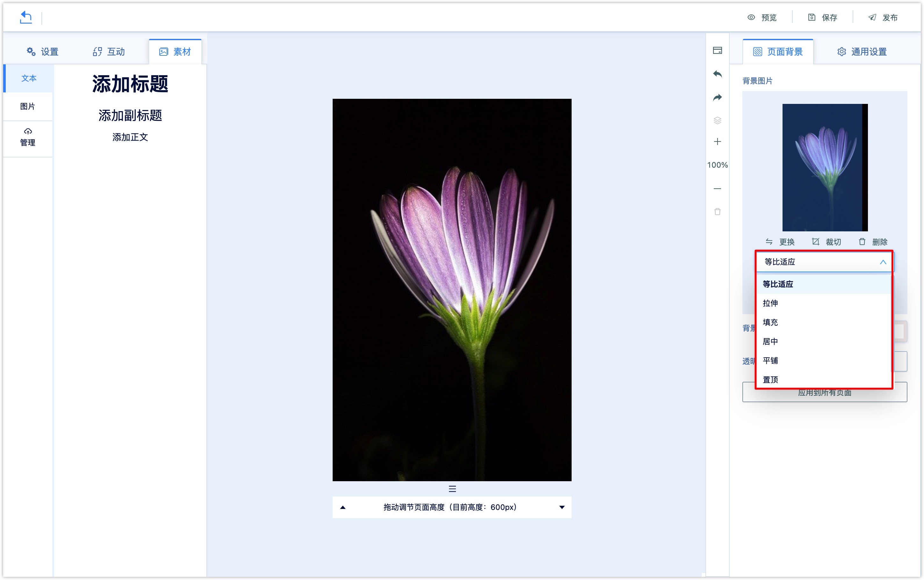Select 图片 in the sidebar
The image size is (924, 580).
tap(28, 106)
